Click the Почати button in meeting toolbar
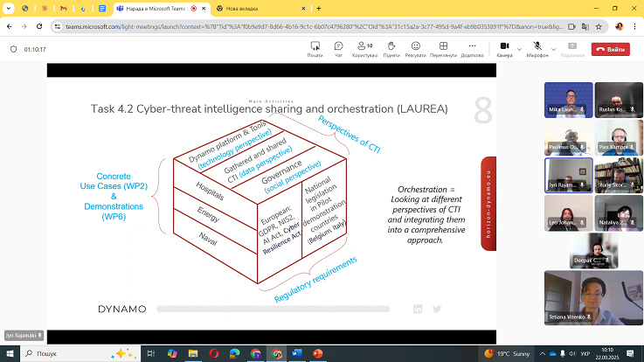644x362 pixels. (x=315, y=48)
